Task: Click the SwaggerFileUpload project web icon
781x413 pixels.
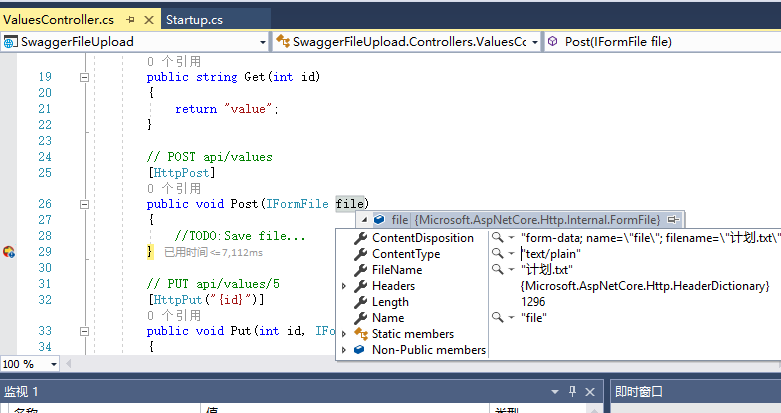Action: [10, 42]
